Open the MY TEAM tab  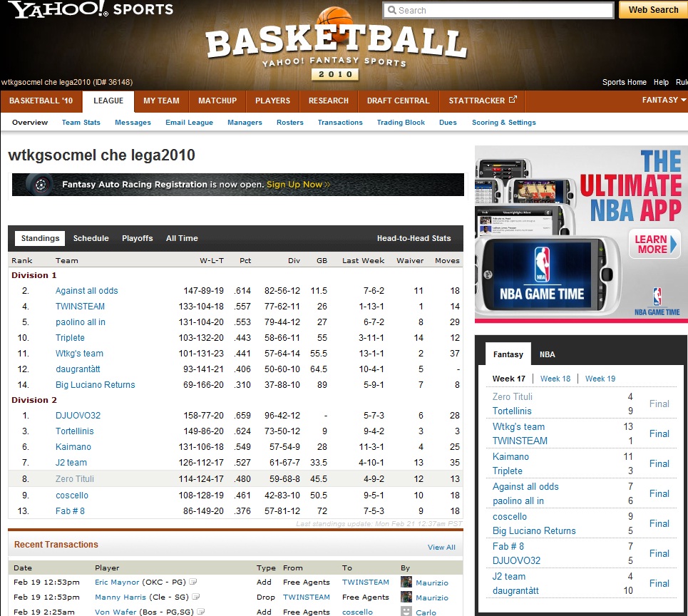(161, 101)
